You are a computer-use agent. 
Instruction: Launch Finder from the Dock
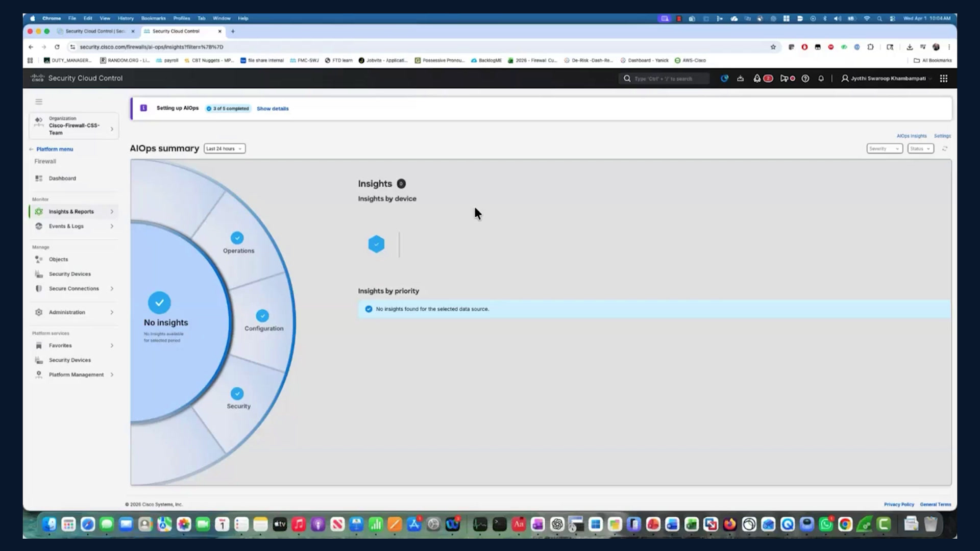49,524
